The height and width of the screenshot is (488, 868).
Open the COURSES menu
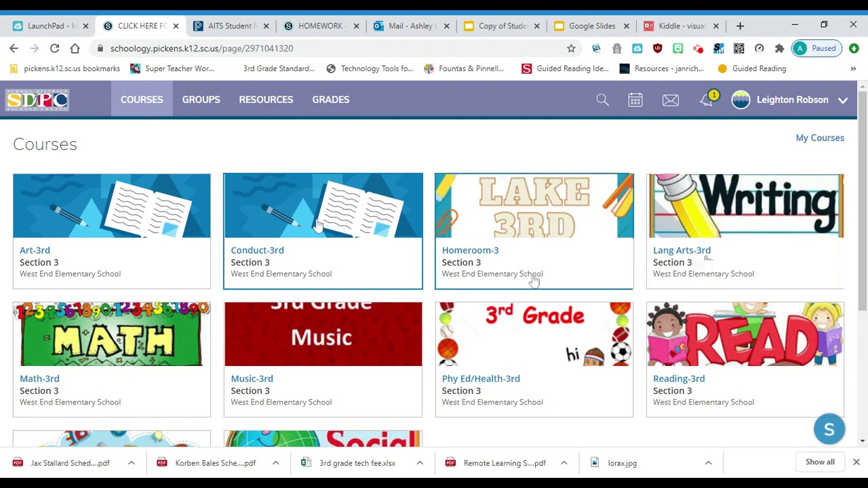coord(142,100)
